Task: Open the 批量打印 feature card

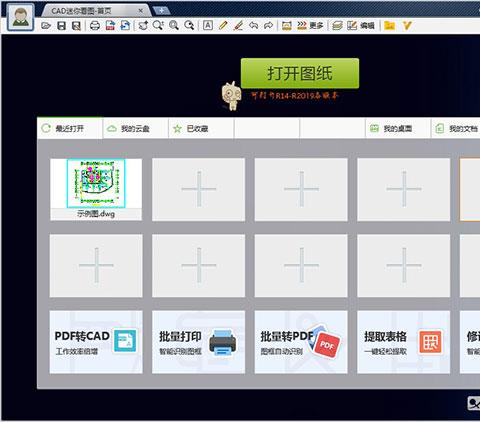Action: pos(199,342)
